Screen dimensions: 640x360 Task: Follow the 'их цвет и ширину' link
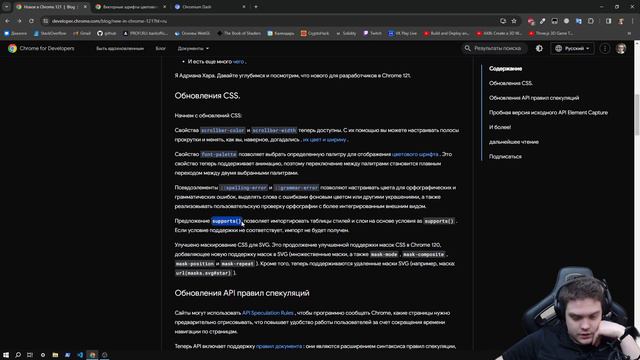324,140
